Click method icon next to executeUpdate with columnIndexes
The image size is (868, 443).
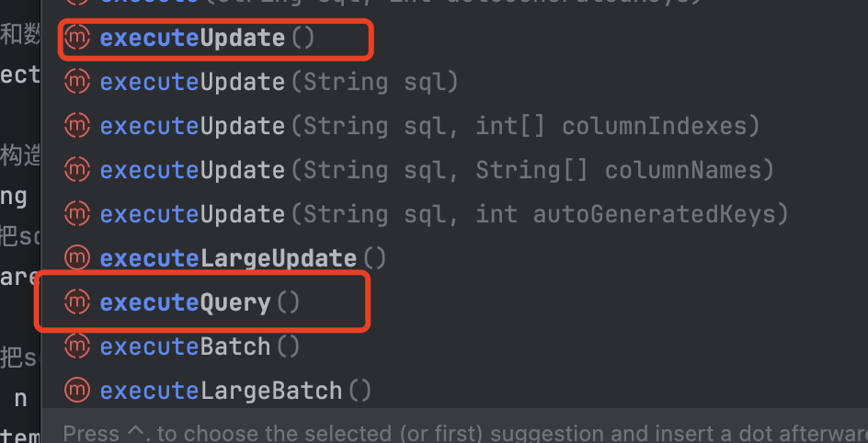click(77, 126)
